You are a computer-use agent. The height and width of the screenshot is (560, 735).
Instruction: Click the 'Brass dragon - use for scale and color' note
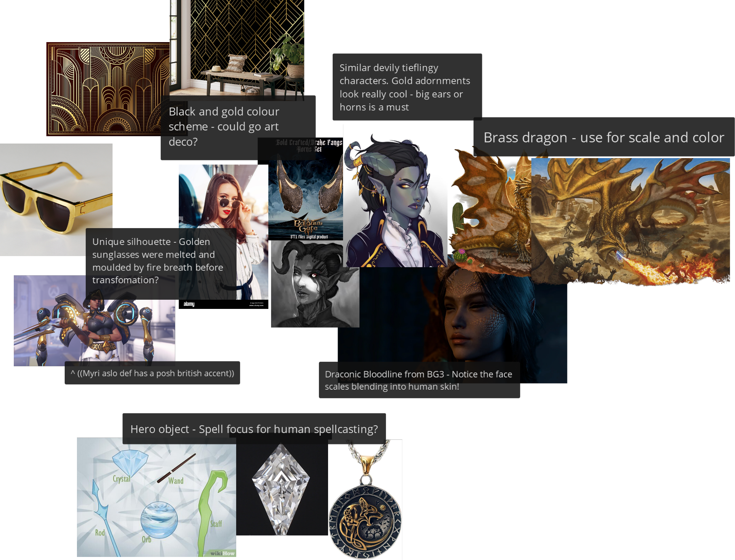click(604, 137)
